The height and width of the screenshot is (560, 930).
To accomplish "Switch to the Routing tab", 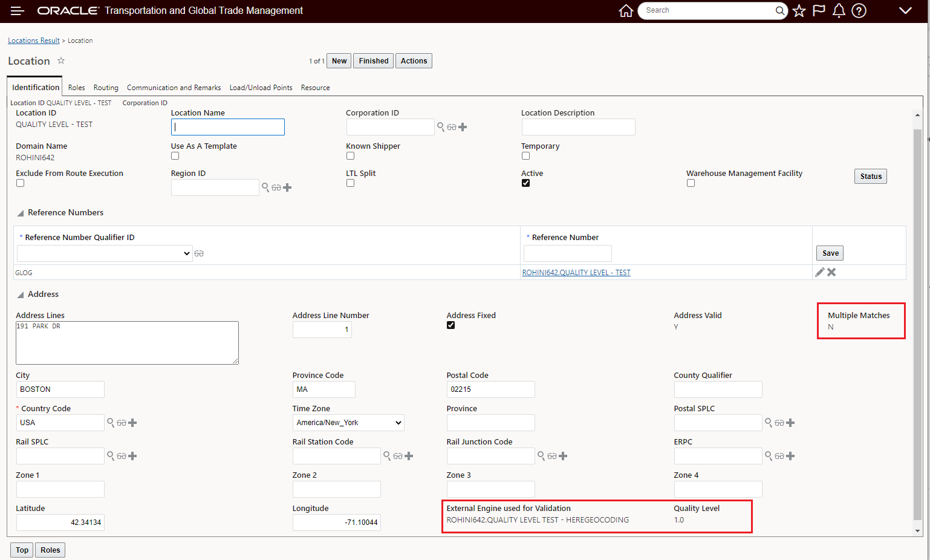I will tap(106, 88).
